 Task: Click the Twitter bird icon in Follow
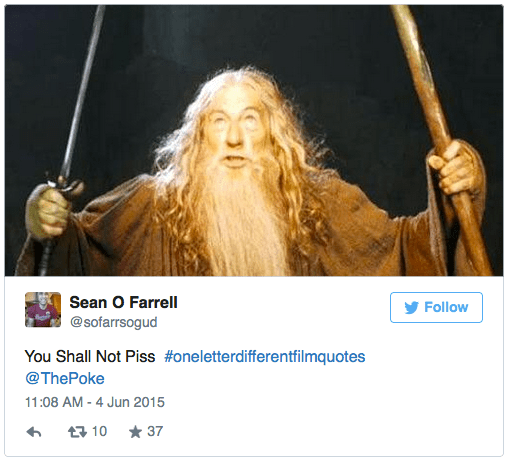411,308
